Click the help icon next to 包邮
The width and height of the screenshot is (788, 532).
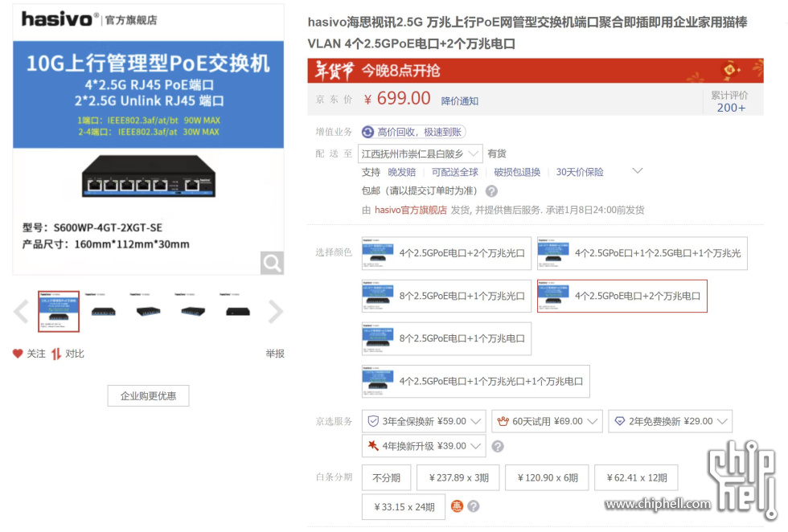click(491, 191)
